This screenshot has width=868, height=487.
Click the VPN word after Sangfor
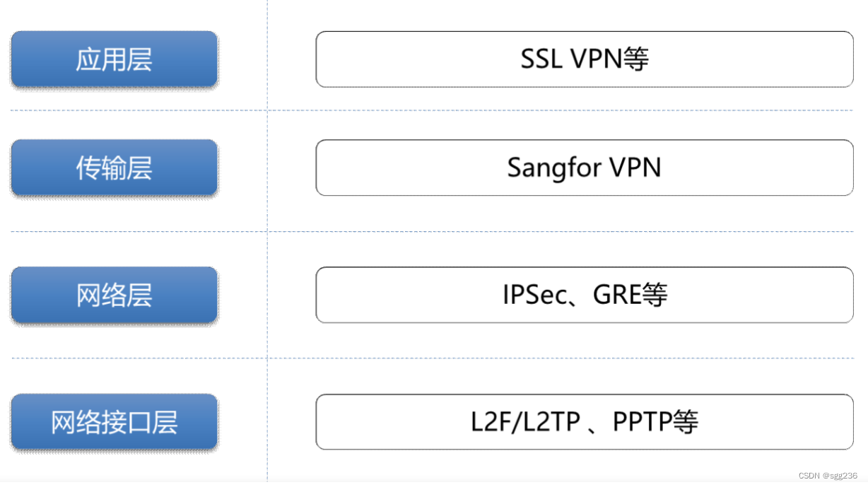(635, 168)
